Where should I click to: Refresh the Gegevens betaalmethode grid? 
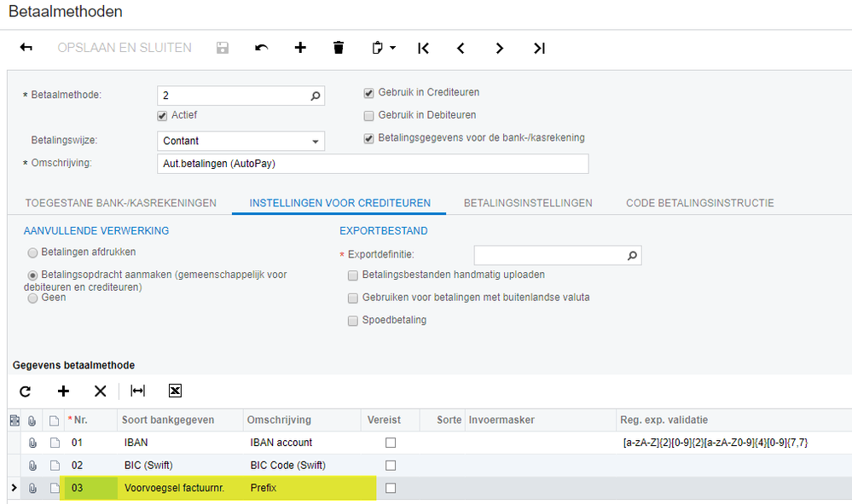(x=26, y=391)
